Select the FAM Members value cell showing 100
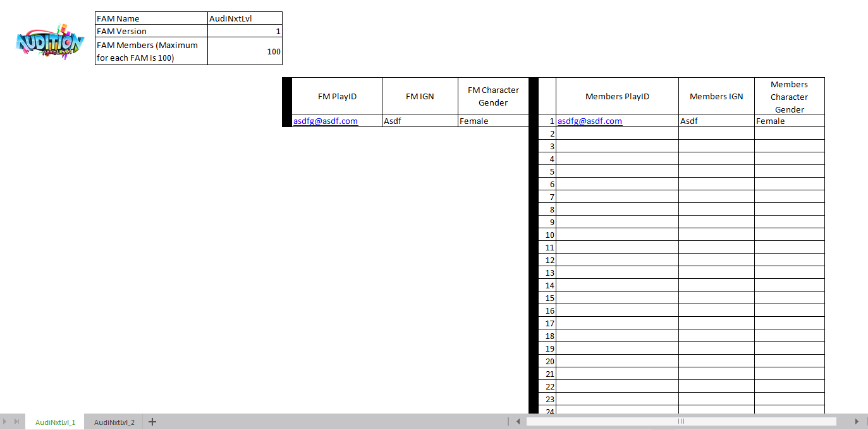Viewport: 868px width, 430px height. 245,51
